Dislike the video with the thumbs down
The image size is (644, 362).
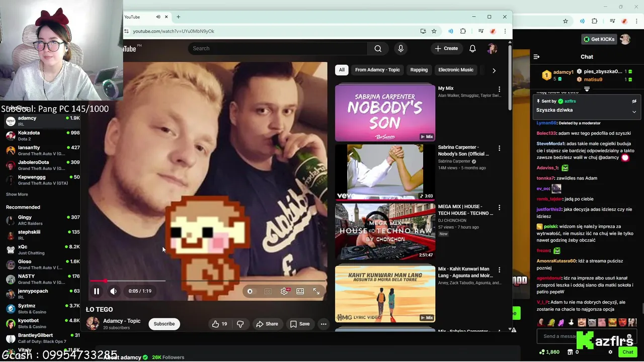click(x=240, y=324)
